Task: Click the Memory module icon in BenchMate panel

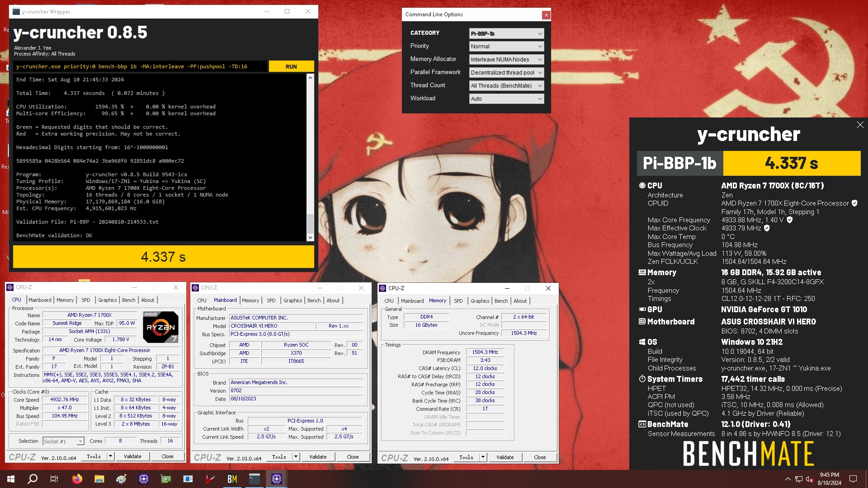Action: [642, 272]
